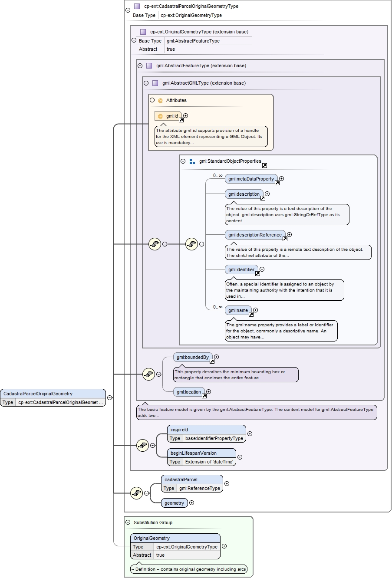Expand gml:boundedBy element
The width and height of the screenshot is (392, 578).
[x=216, y=357]
